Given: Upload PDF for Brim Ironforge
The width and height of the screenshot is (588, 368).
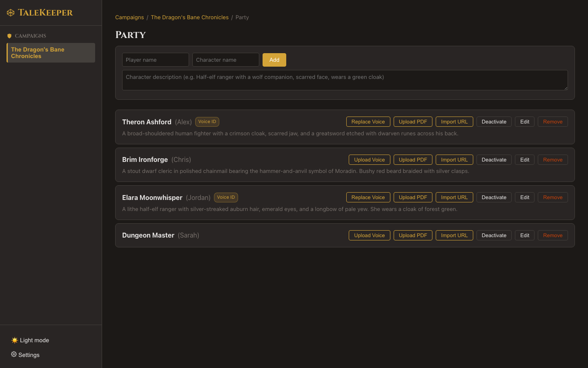Looking at the screenshot, I should tap(413, 159).
